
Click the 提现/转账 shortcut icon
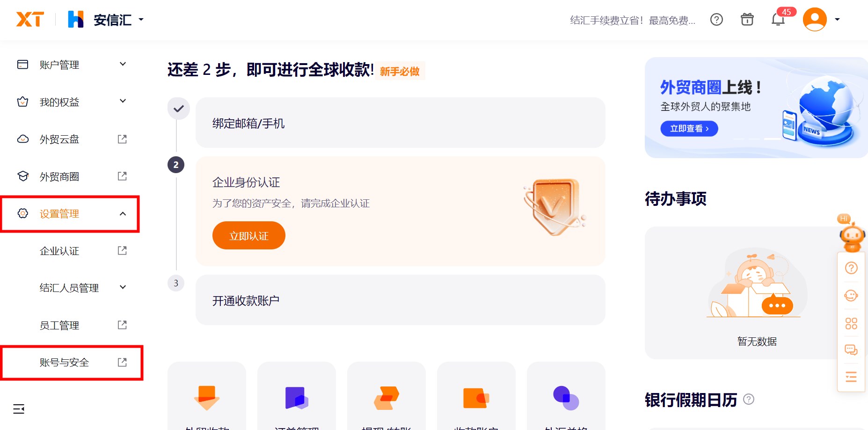tap(386, 398)
